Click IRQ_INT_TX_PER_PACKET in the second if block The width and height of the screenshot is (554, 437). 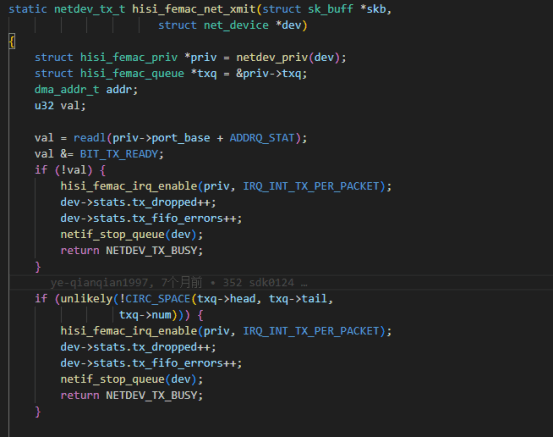pos(311,331)
